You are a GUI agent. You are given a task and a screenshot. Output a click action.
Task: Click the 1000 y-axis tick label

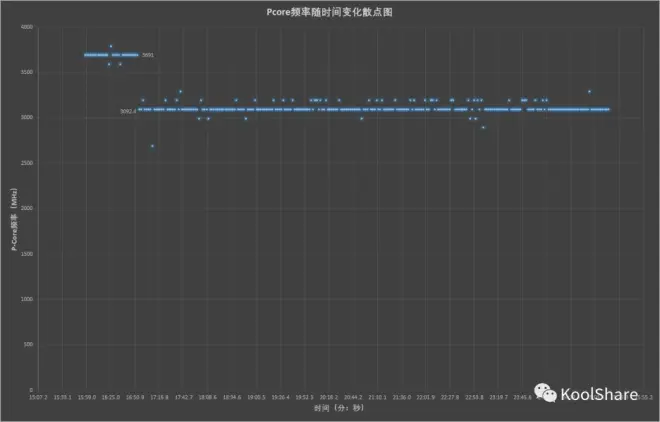pyautogui.click(x=27, y=299)
